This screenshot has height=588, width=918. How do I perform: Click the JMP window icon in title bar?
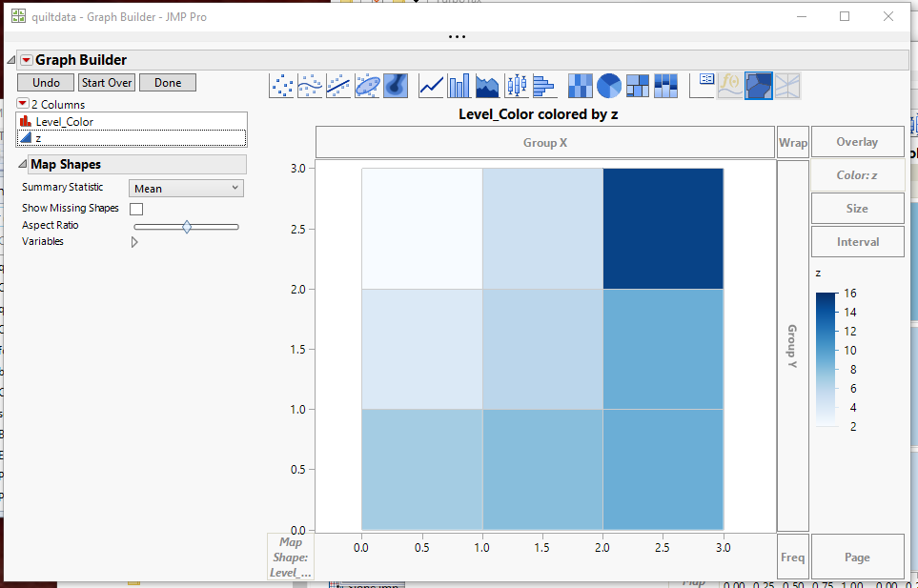19,16
